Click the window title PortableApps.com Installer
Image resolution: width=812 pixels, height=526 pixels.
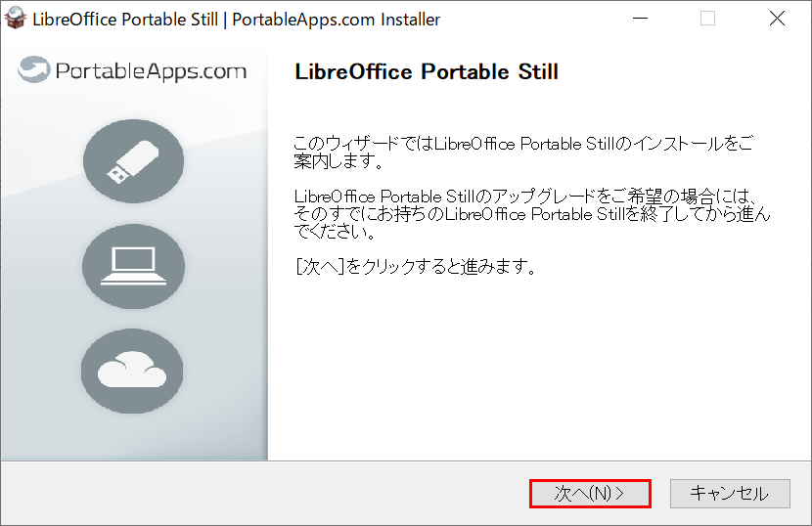[x=236, y=20]
